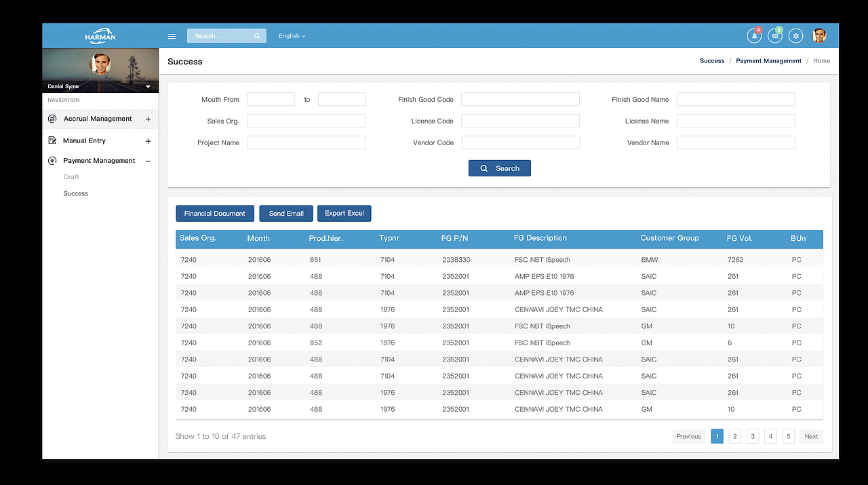This screenshot has height=485, width=868.
Task: Sort by the Typnr column header
Action: (391, 238)
